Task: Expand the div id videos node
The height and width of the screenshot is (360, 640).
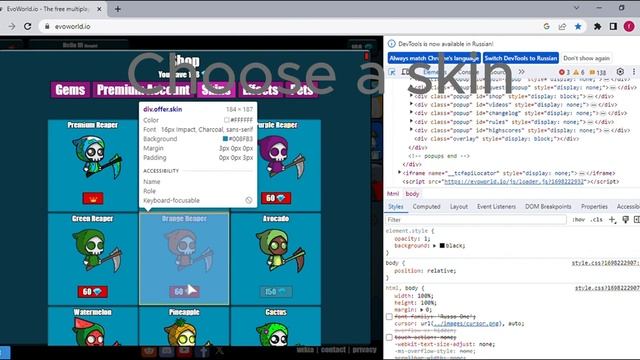Action: (x=411, y=105)
